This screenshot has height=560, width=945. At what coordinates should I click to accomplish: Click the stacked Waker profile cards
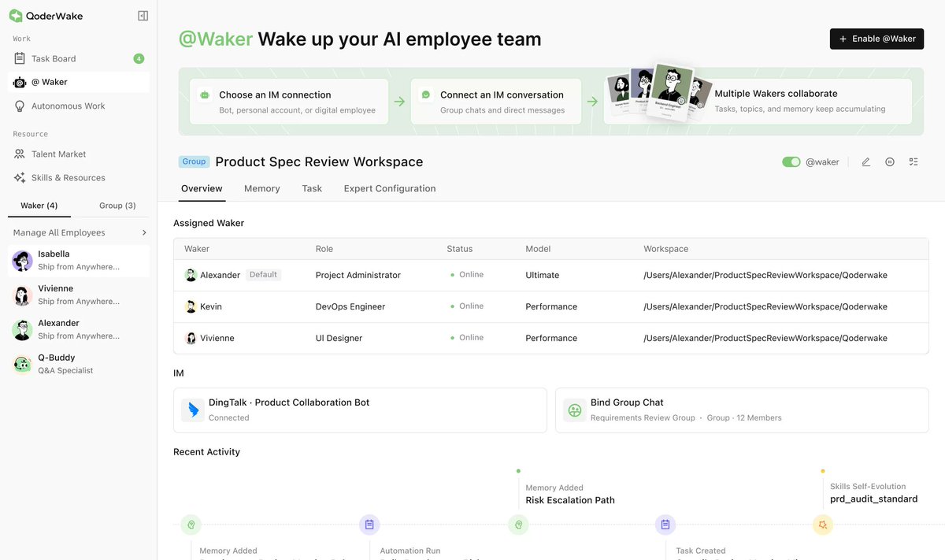[x=658, y=93]
